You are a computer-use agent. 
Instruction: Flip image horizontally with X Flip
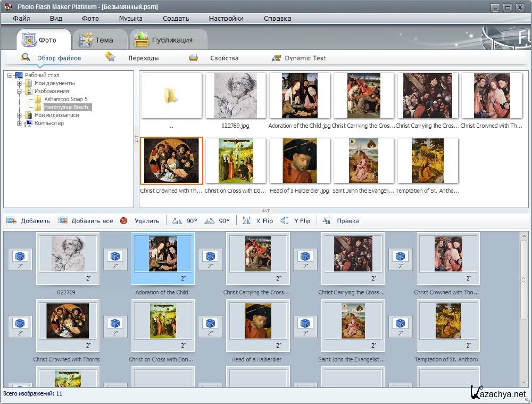(246, 220)
